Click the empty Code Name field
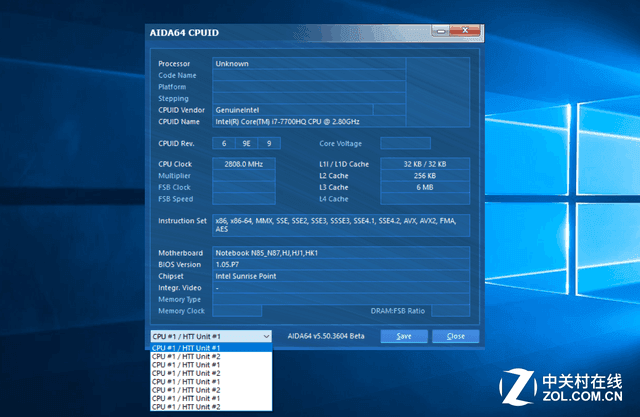Screen dimensions: 640x417 click(x=309, y=75)
